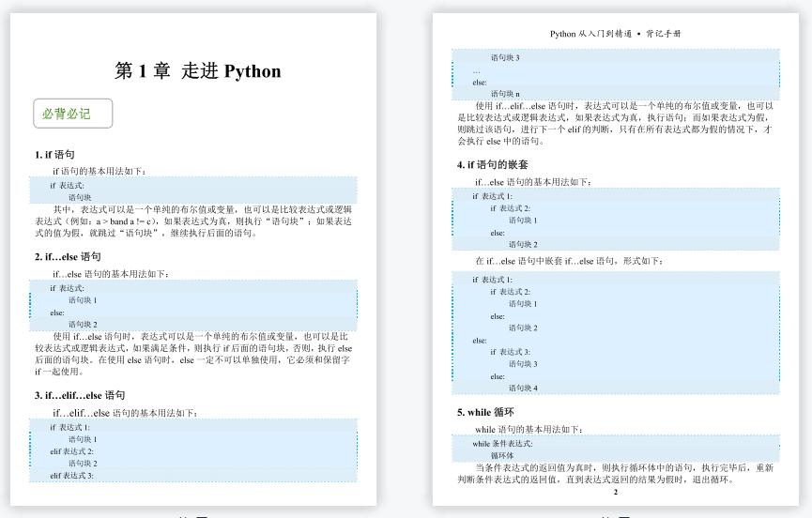Click the chapter title "第 1 章 走进 Python"

tap(197, 71)
